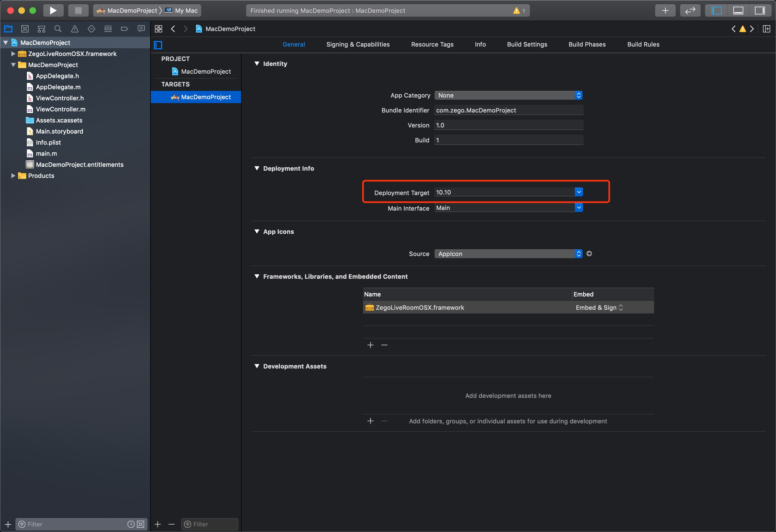Viewport: 776px width, 532px height.
Task: Change Embed & Sign option for framework
Action: point(599,307)
